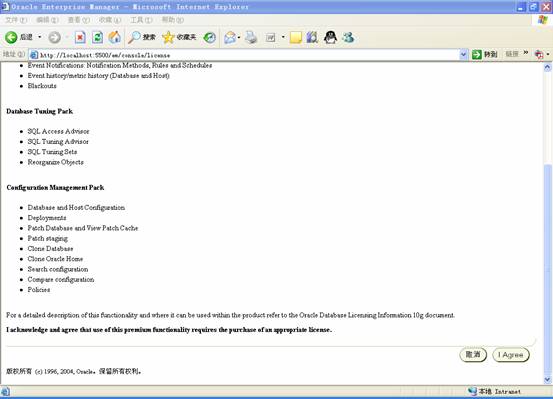Expand the Links toolbar chevron
This screenshot has width=553, height=399.
click(526, 53)
